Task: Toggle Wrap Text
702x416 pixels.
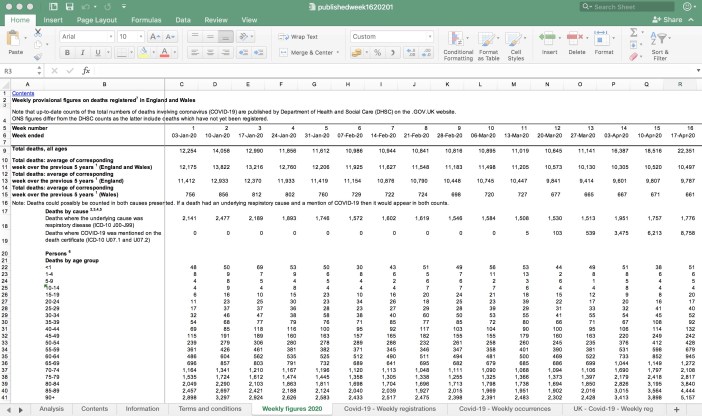Action: (298, 37)
